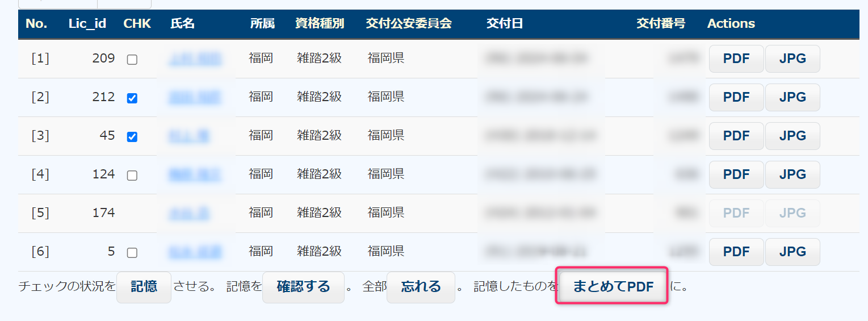Viewport: 868px width, 321px height.
Task: Save row [6] as JPG
Action: (x=792, y=252)
